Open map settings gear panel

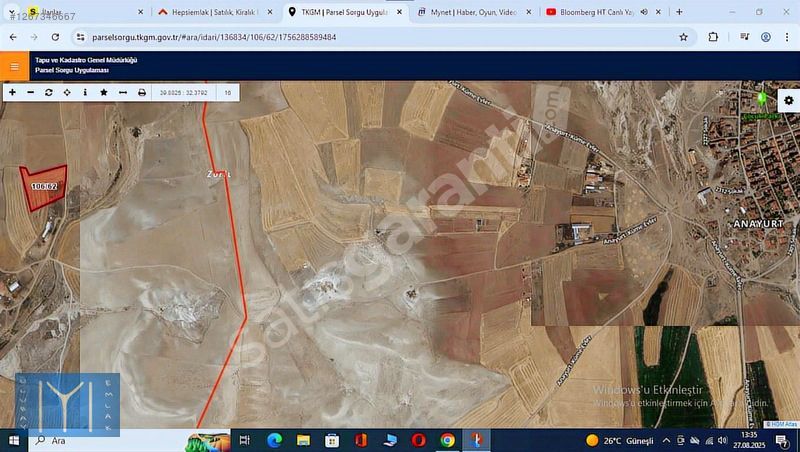[788, 100]
